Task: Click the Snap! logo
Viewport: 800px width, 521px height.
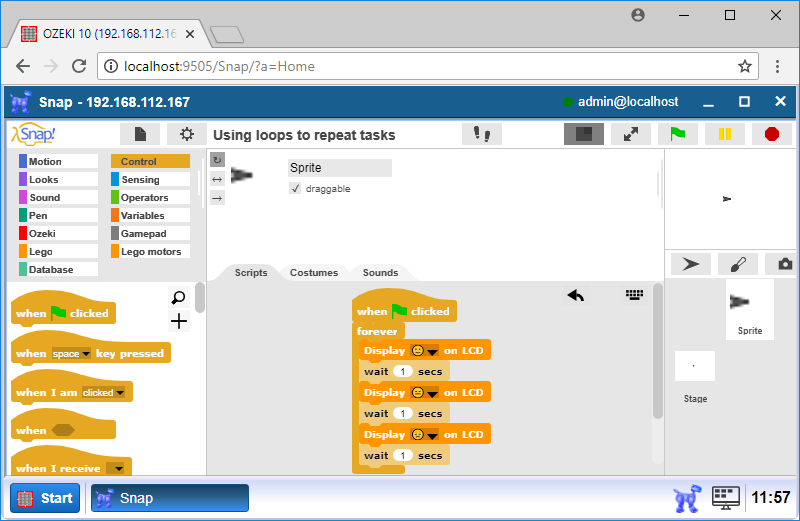Action: (x=34, y=134)
